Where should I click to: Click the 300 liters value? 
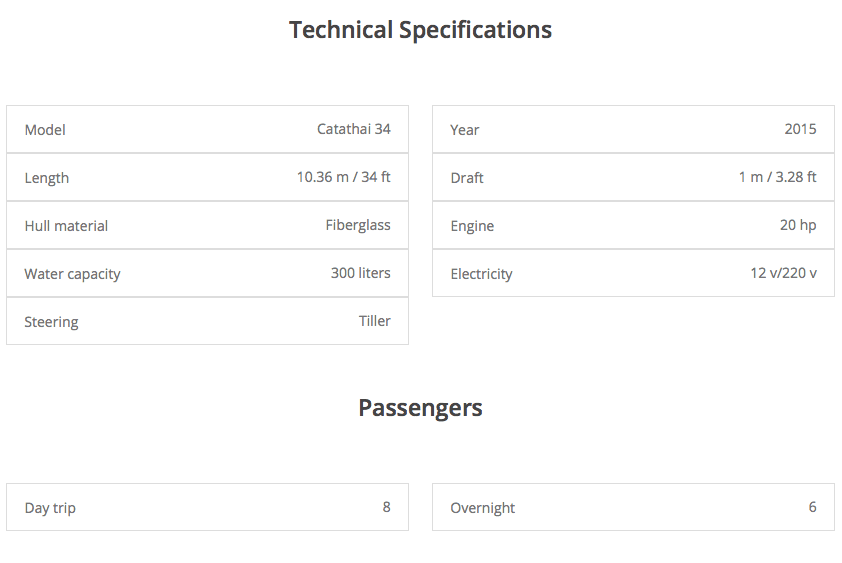pyautogui.click(x=360, y=273)
